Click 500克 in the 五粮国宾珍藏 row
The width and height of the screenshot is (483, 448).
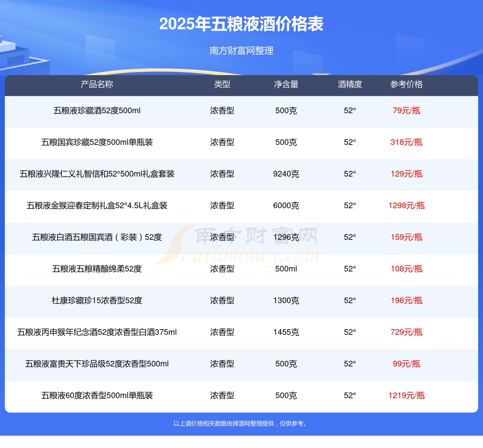tap(286, 142)
